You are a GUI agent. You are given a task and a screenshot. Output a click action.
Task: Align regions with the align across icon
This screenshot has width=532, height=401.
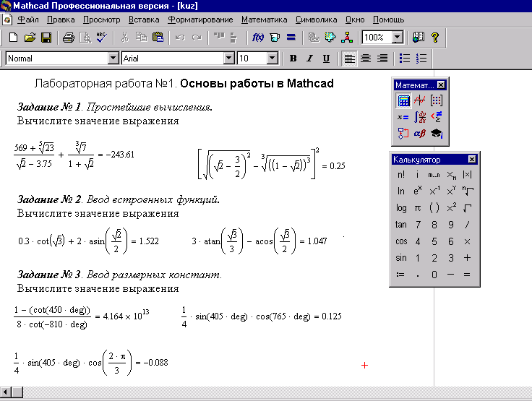(x=219, y=38)
